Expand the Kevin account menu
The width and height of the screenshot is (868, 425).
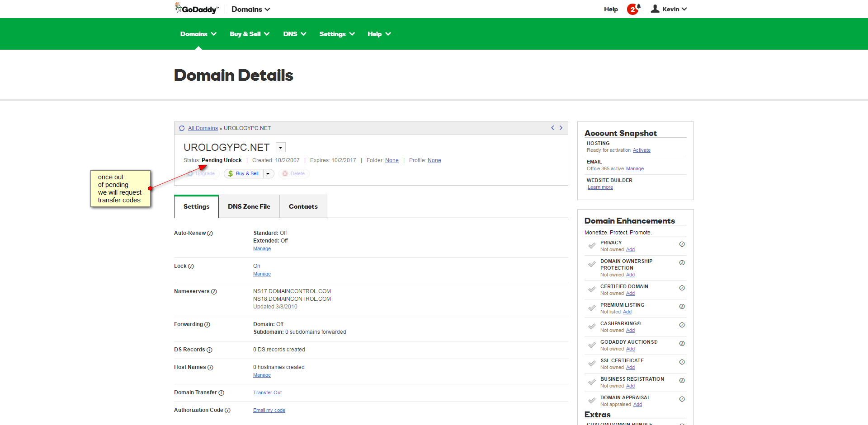[x=669, y=9]
